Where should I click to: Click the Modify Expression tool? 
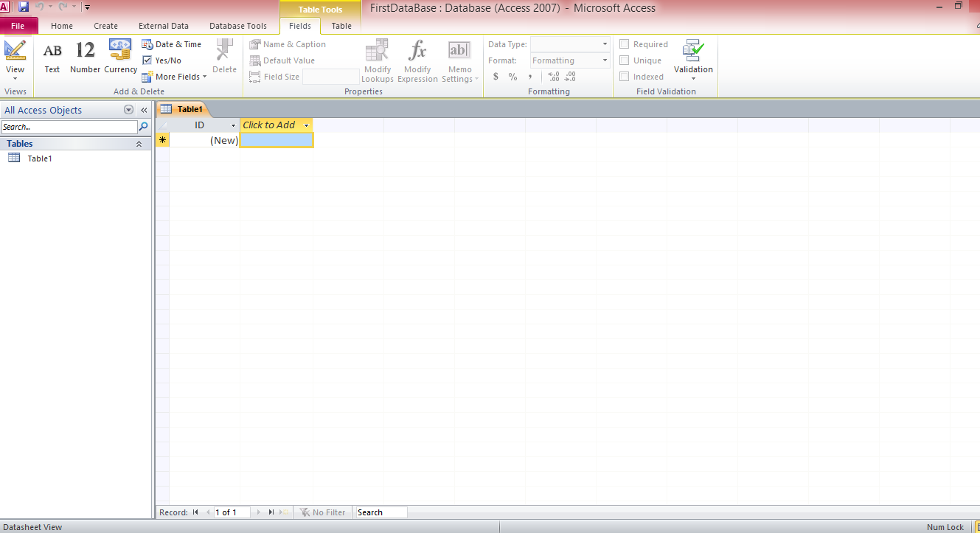(417, 59)
